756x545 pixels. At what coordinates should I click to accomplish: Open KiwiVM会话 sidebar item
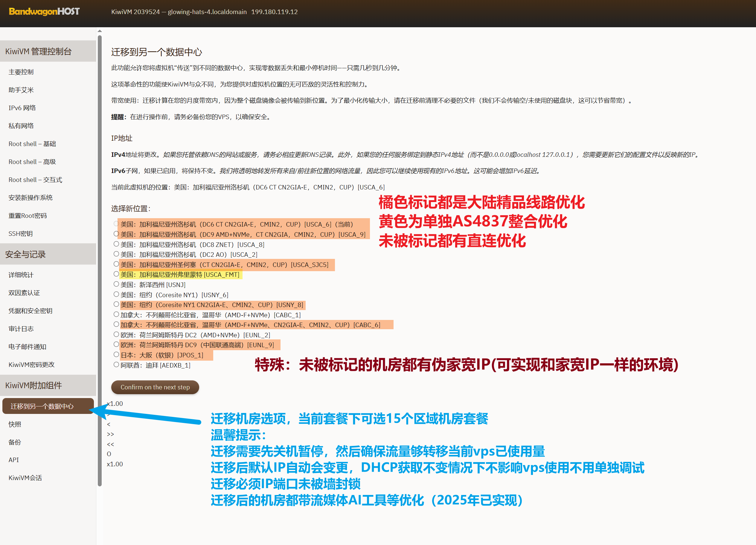tap(25, 478)
